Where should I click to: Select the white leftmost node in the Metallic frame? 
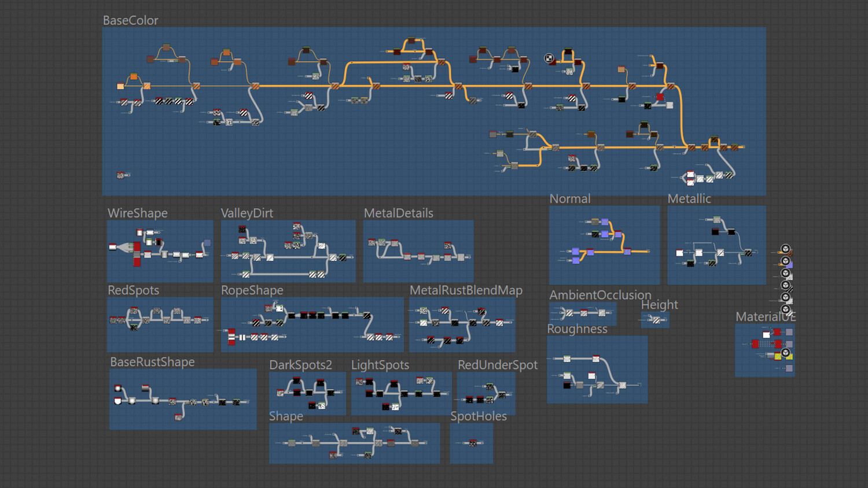679,253
